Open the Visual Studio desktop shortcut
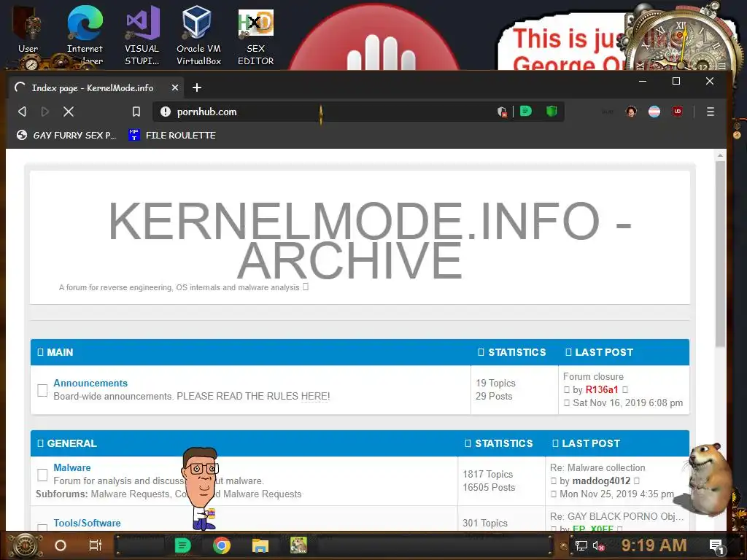Image resolution: width=747 pixels, height=560 pixels. [142, 34]
